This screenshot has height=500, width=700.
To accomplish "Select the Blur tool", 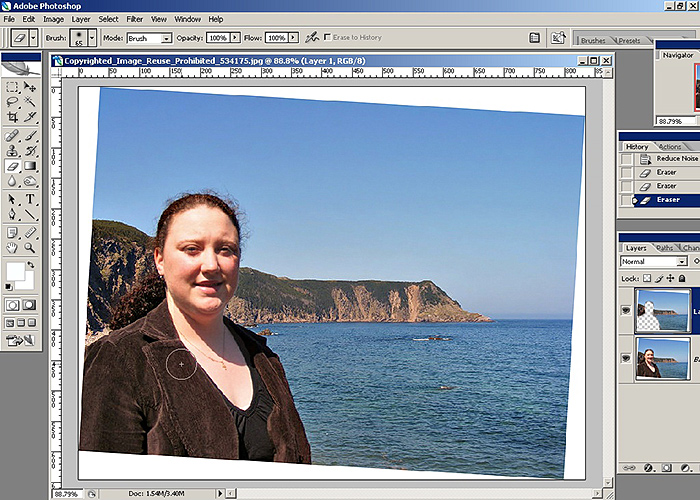I will (x=12, y=181).
